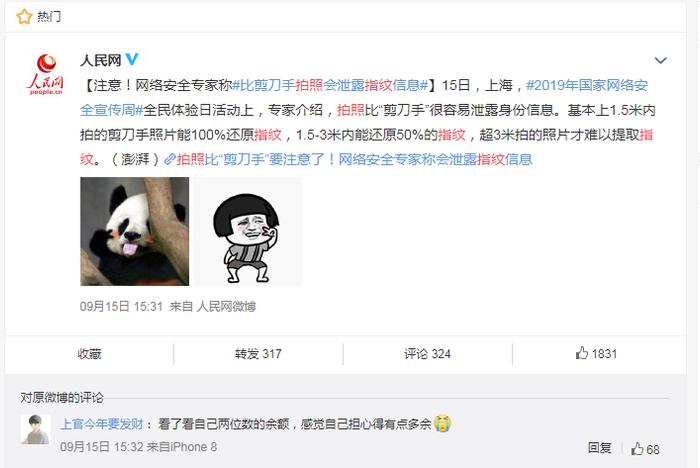Open the 人民网 account name link
Screen dimensions: 700x468
[101, 59]
